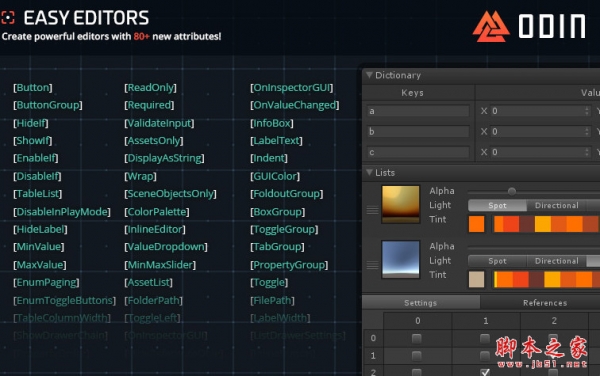Click the [FoldoutGroup] attribute text

pyautogui.click(x=287, y=194)
